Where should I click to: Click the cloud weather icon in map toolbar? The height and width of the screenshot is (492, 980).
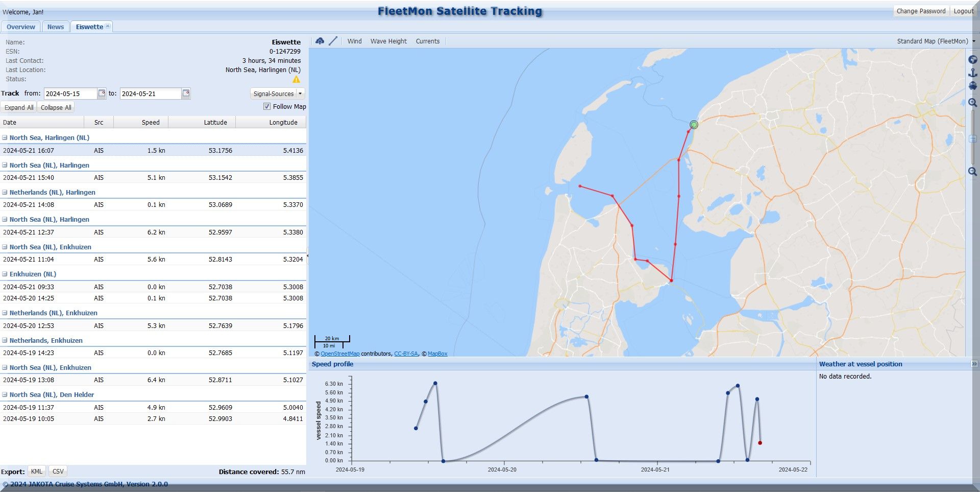(320, 41)
